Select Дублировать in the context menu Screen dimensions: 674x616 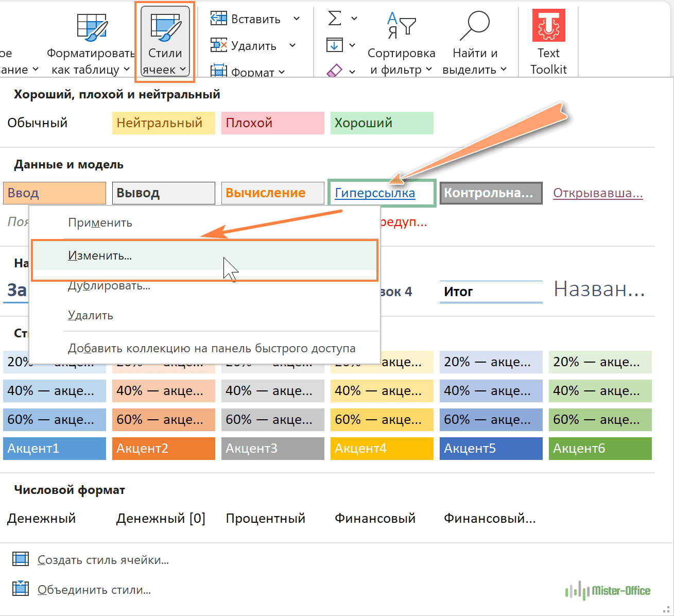(109, 286)
